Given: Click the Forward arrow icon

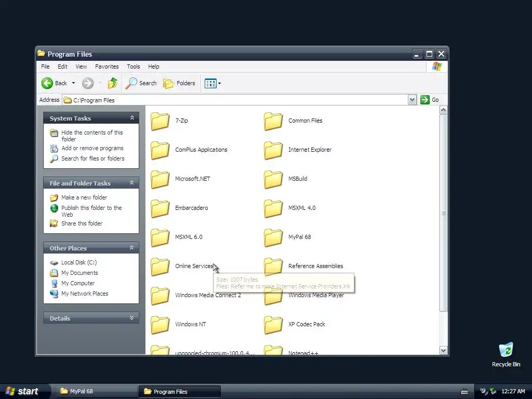Looking at the screenshot, I should click(x=88, y=83).
